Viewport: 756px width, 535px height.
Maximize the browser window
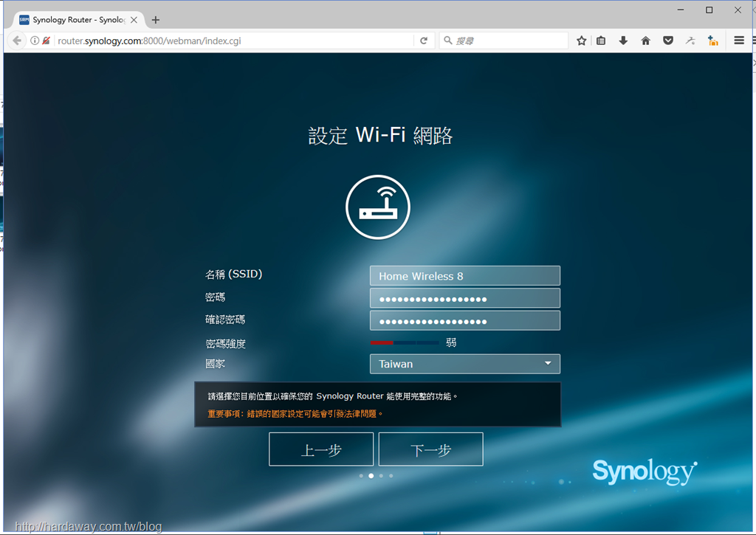(709, 10)
